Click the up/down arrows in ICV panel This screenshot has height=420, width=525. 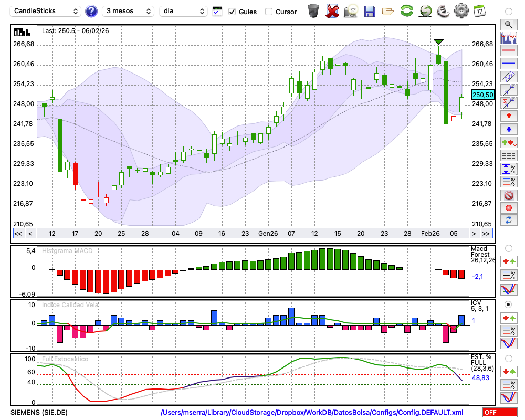tap(509, 318)
